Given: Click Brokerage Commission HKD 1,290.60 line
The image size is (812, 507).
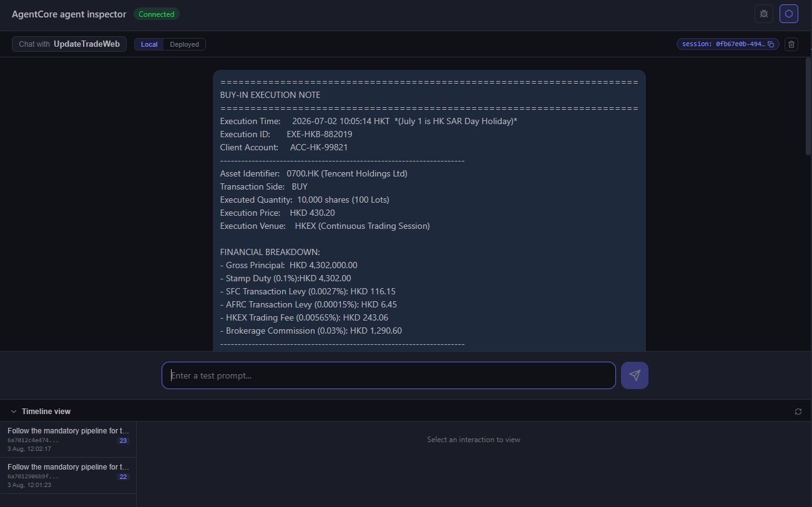Looking at the screenshot, I should [311, 331].
